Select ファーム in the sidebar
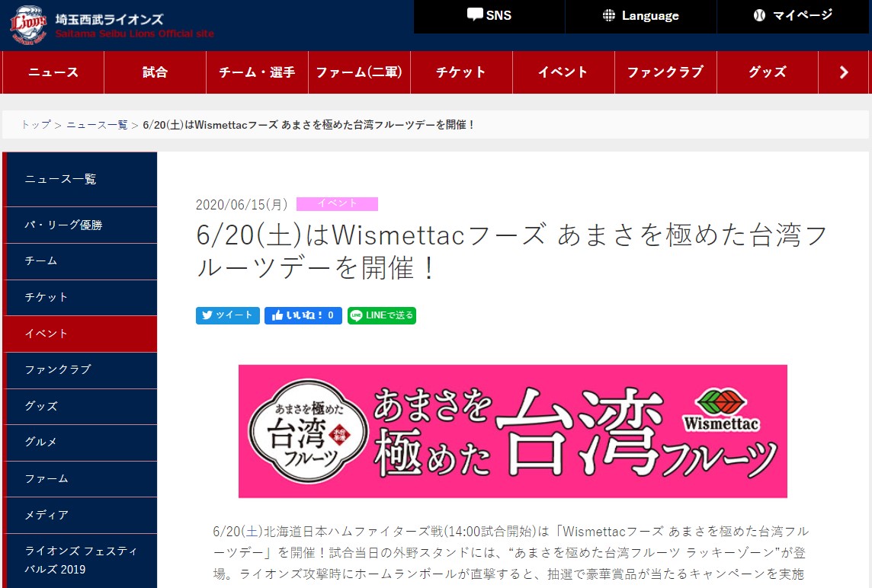The image size is (872, 588). (80, 478)
